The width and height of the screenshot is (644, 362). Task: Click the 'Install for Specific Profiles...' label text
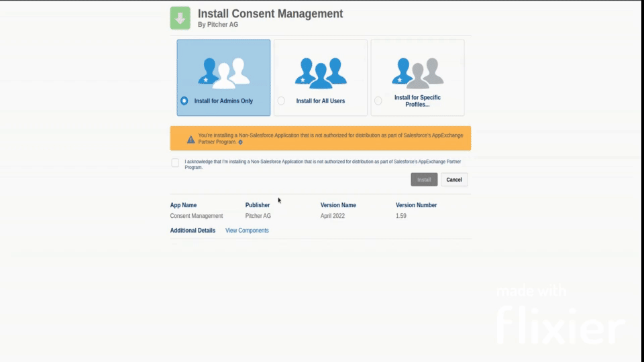(417, 101)
